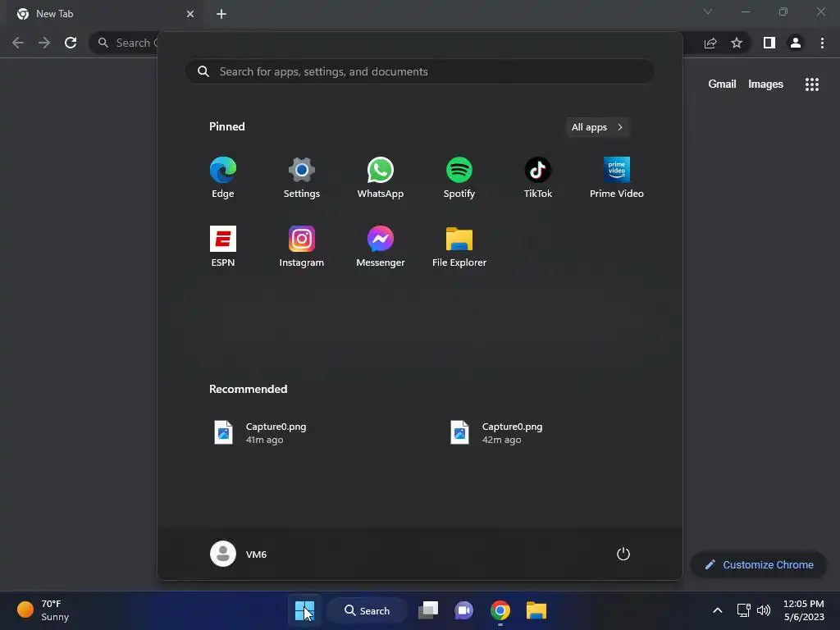The height and width of the screenshot is (630, 840).
Task: Open the weather widget showing 70°F
Action: tap(43, 610)
